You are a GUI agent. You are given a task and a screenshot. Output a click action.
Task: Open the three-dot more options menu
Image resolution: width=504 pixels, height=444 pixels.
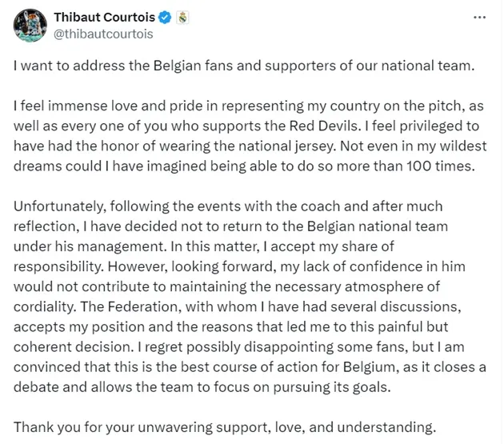click(x=478, y=17)
